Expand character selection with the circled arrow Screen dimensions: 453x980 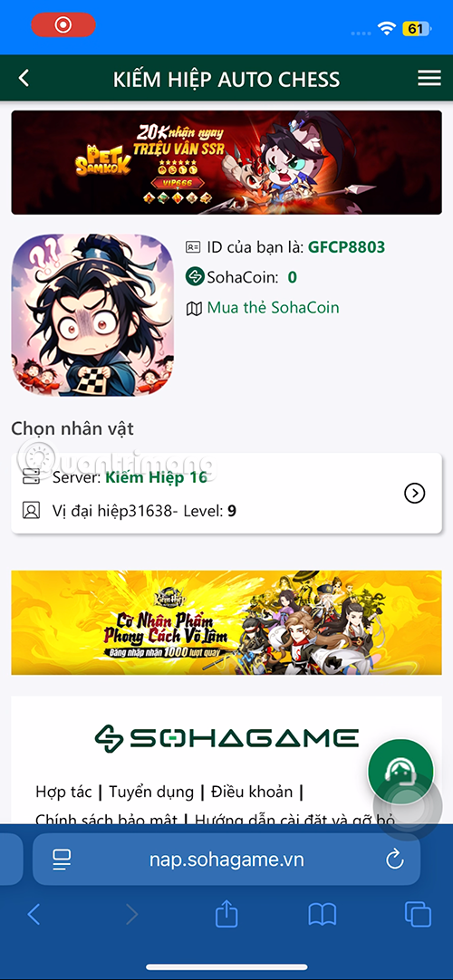(x=415, y=494)
